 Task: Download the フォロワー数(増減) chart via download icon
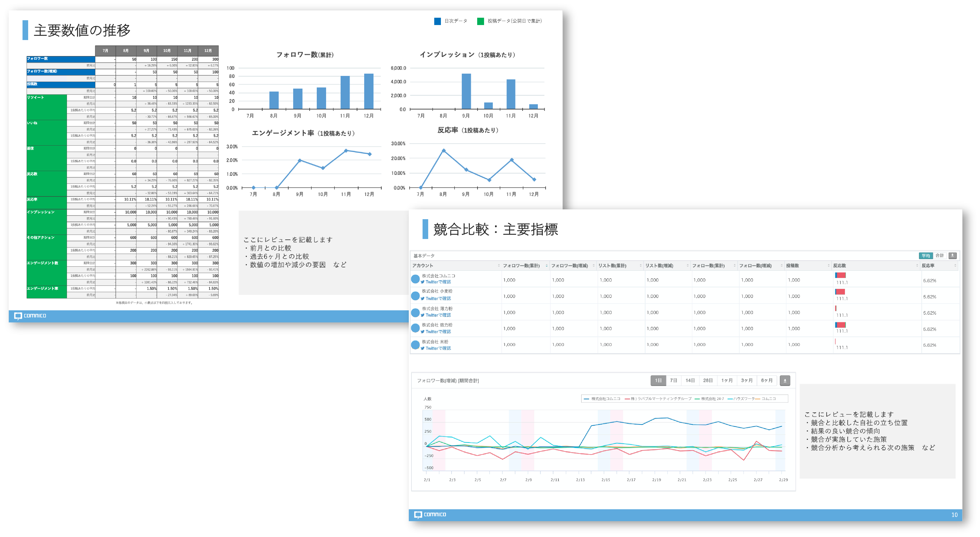point(784,380)
